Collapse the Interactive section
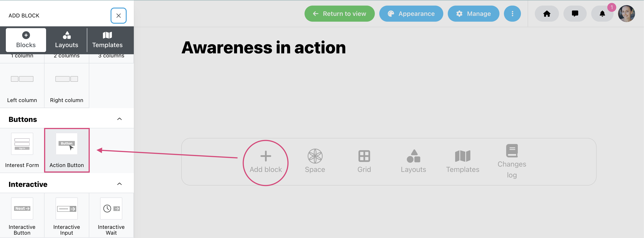644x238 pixels. 119,184
